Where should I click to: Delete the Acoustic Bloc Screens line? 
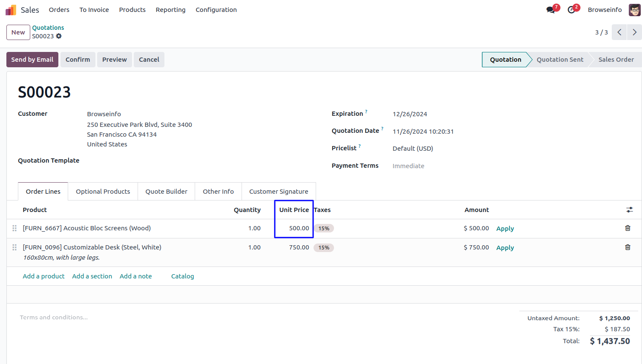[628, 228]
